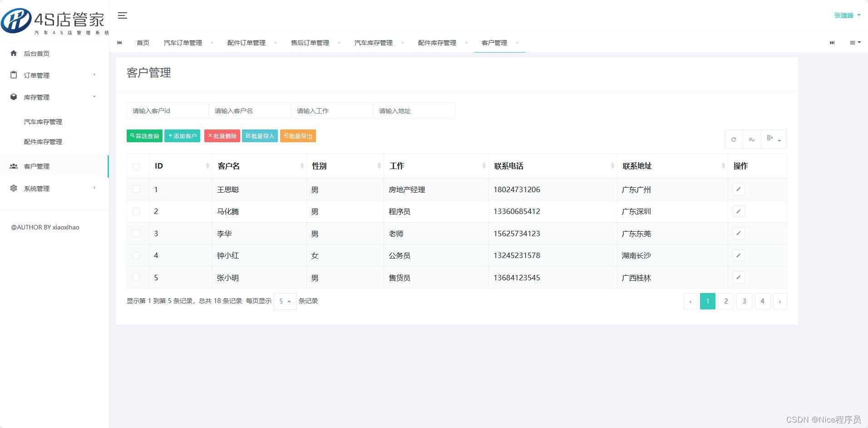Check the row checkbox for 钟小红
This screenshot has width=868, height=428.
pos(136,255)
